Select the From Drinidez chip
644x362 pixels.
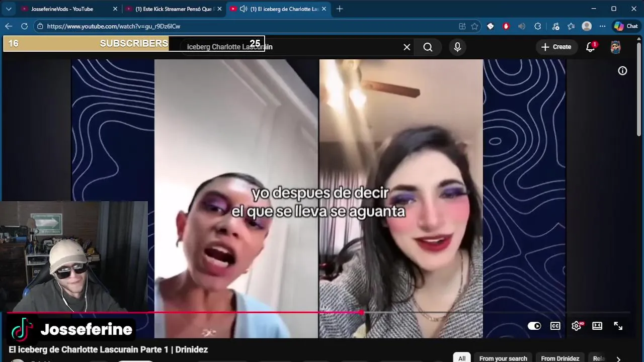tap(560, 358)
